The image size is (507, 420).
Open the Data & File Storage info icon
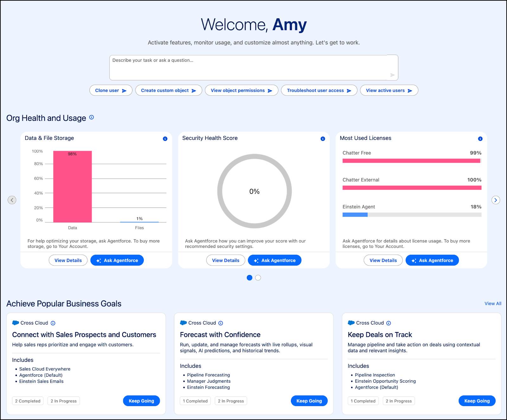(165, 138)
